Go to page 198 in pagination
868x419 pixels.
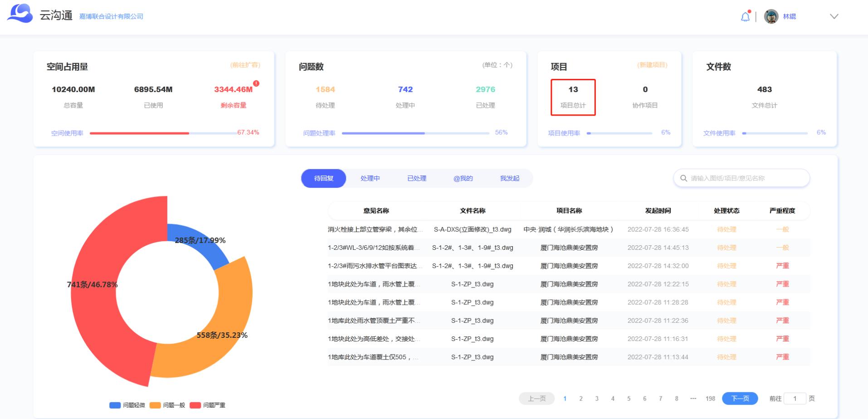710,399
